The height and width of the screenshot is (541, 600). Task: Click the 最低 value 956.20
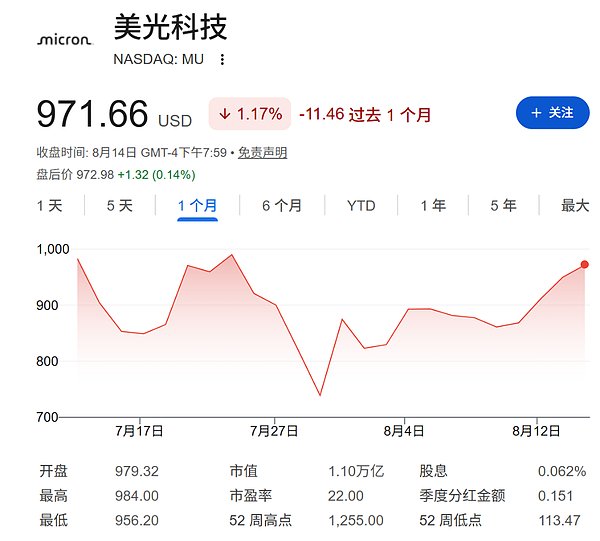point(137,521)
